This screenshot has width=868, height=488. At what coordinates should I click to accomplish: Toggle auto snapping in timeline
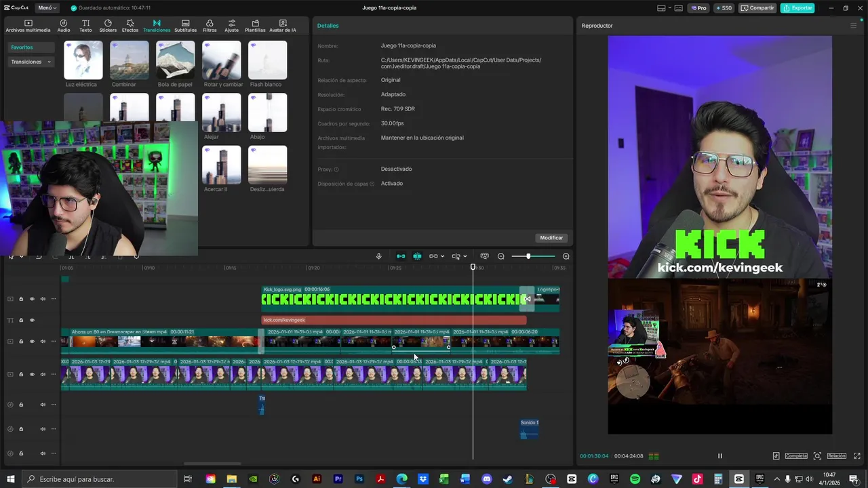click(x=417, y=256)
